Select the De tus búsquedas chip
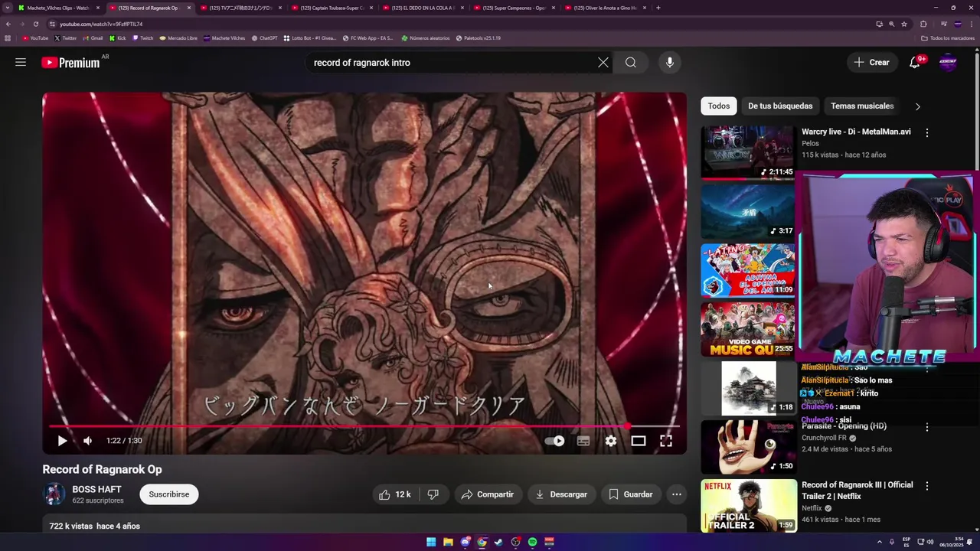This screenshot has height=551, width=980. click(x=780, y=106)
